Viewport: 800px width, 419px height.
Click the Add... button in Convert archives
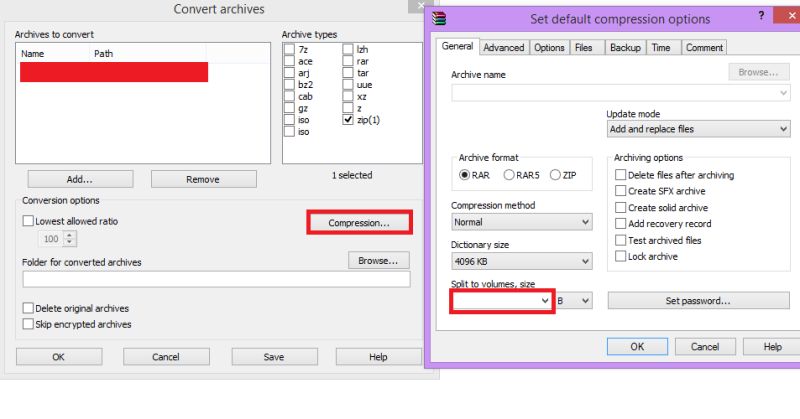coord(80,179)
